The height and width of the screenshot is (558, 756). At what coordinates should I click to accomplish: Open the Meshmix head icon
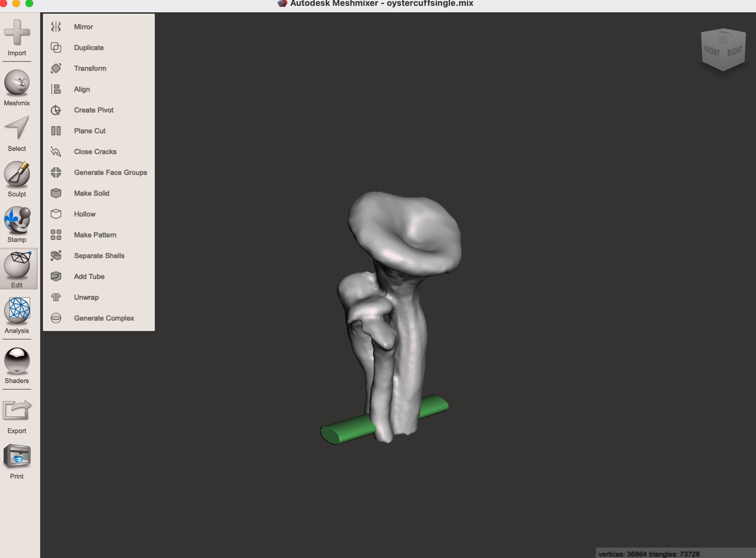[17, 82]
